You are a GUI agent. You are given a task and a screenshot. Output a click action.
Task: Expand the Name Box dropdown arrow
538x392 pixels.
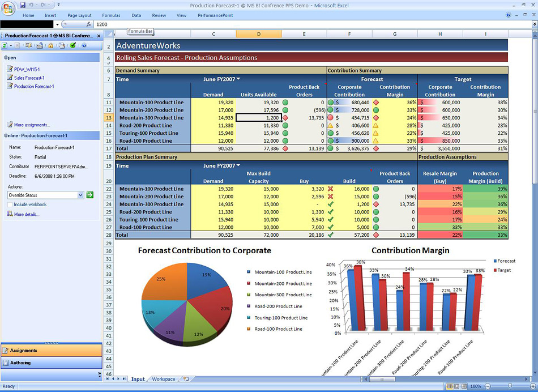57,24
